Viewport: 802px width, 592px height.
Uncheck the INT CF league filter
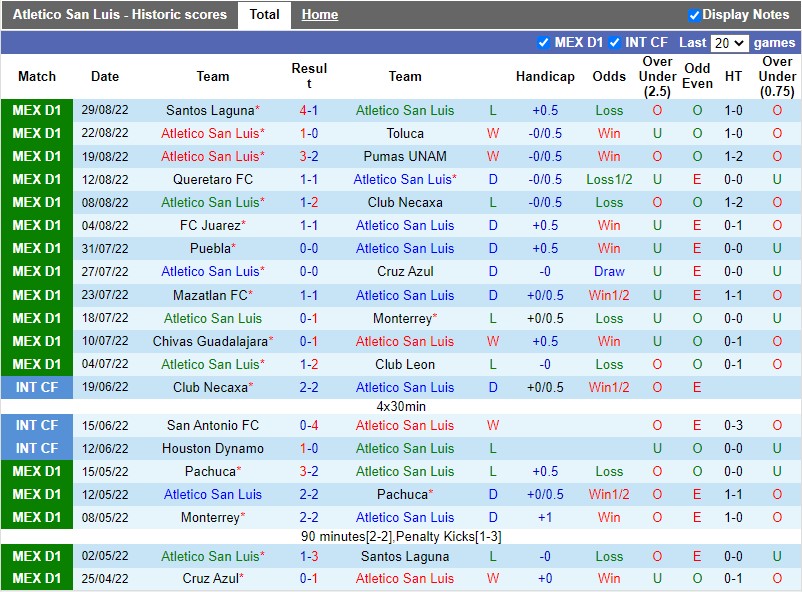point(614,43)
